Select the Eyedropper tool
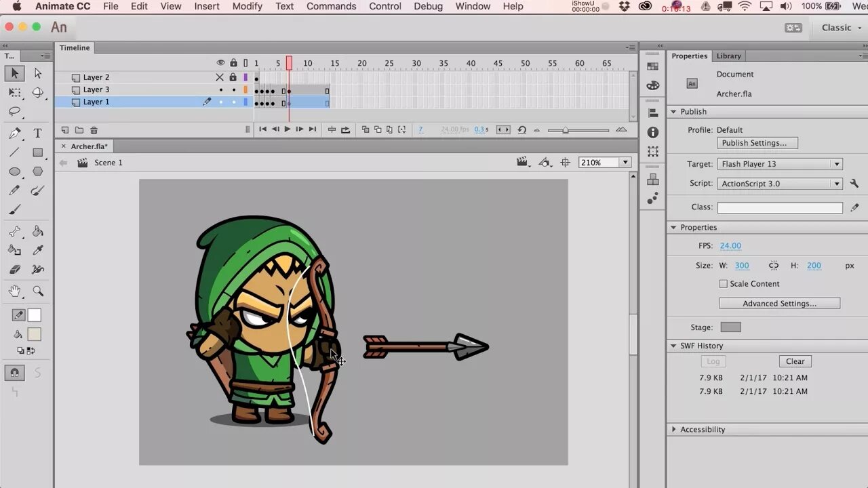The height and width of the screenshot is (488, 868). click(38, 251)
